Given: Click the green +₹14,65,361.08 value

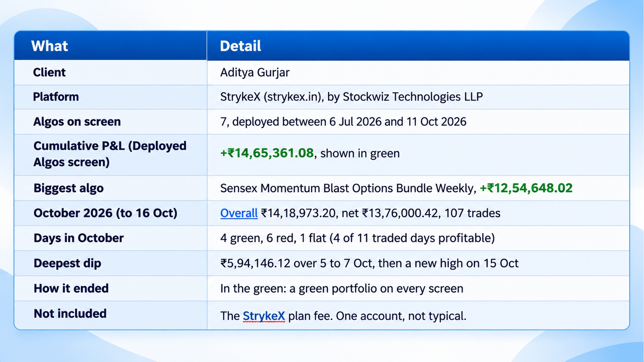Looking at the screenshot, I should tap(267, 153).
